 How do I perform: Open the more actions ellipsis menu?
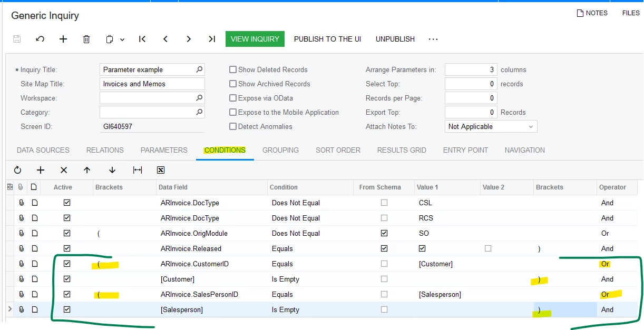pyautogui.click(x=433, y=39)
